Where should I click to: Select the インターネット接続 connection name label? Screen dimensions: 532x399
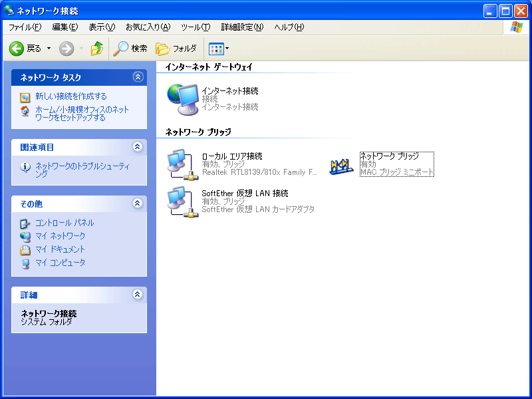coord(230,90)
